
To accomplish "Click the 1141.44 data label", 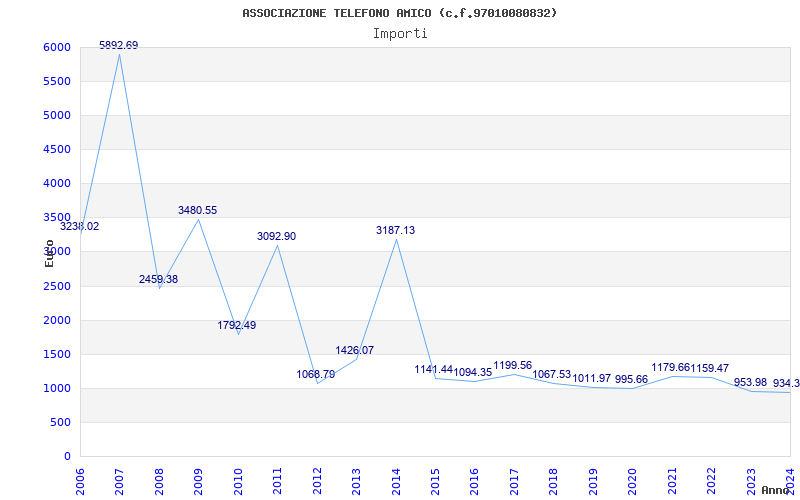I will (434, 369).
